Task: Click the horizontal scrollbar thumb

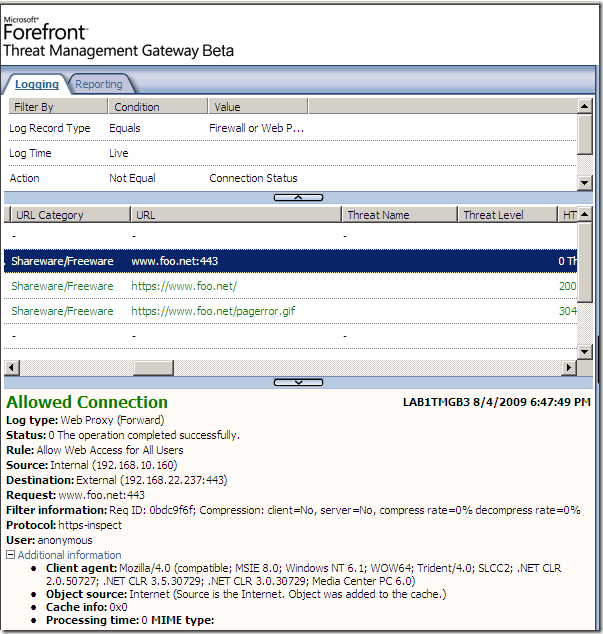Action: pyautogui.click(x=154, y=368)
